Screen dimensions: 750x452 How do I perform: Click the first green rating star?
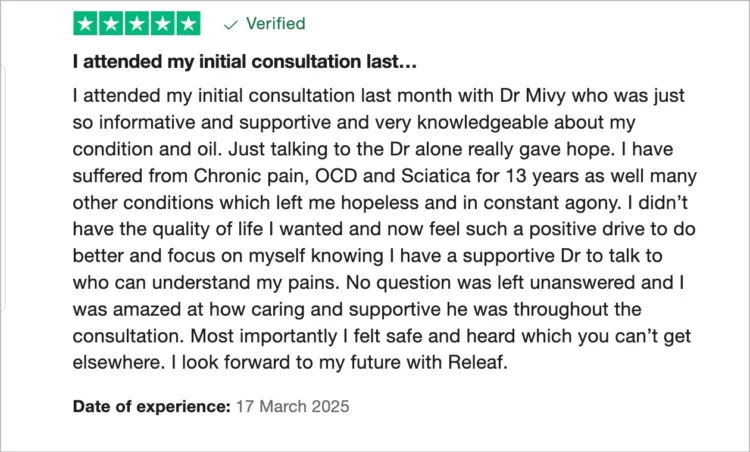86,23
